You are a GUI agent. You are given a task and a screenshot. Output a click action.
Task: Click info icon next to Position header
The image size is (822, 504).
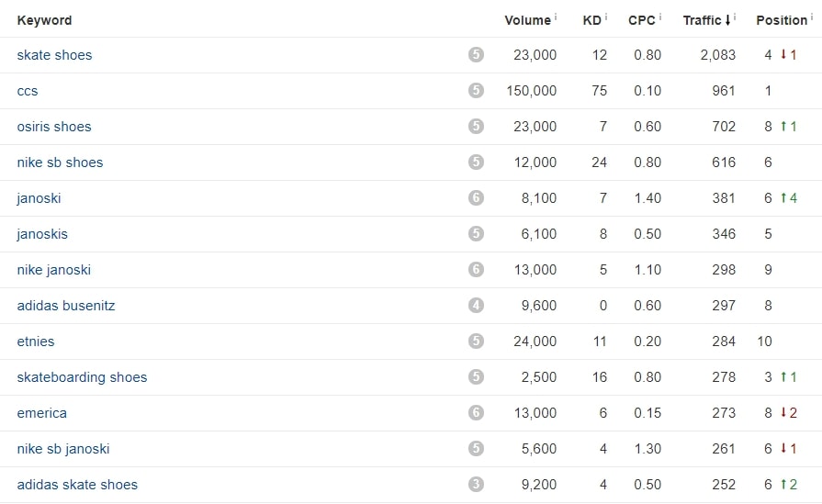[812, 17]
